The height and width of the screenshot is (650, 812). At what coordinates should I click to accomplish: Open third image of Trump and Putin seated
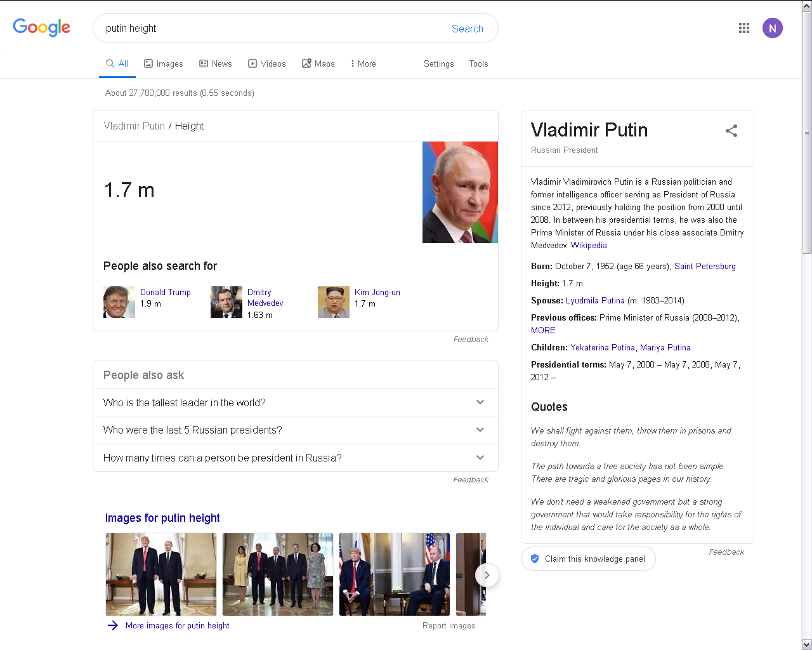[395, 574]
